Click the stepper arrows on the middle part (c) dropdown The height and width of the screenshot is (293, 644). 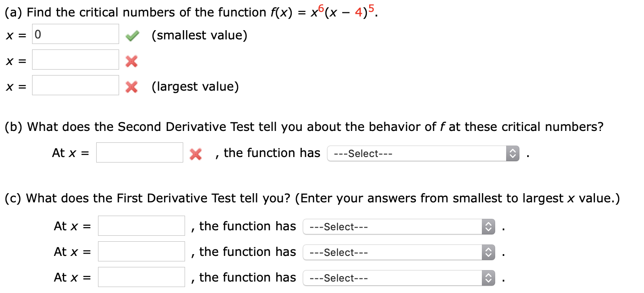click(x=488, y=252)
